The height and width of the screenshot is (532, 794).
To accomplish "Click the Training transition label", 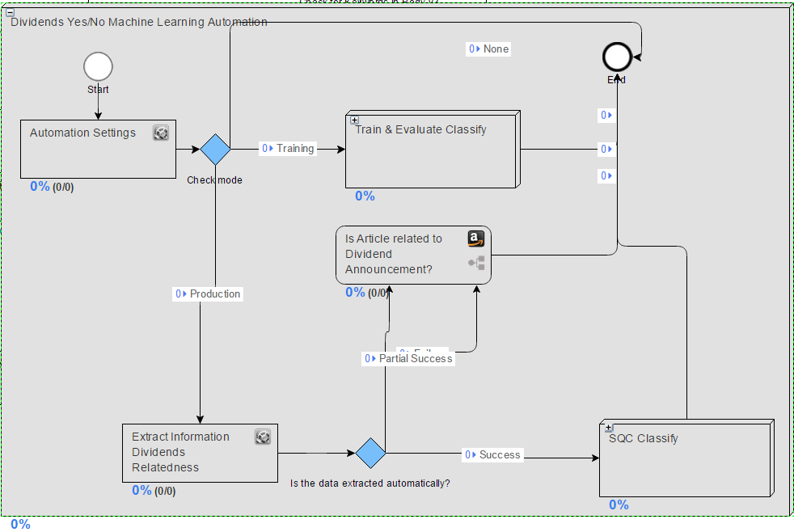I will coord(288,148).
